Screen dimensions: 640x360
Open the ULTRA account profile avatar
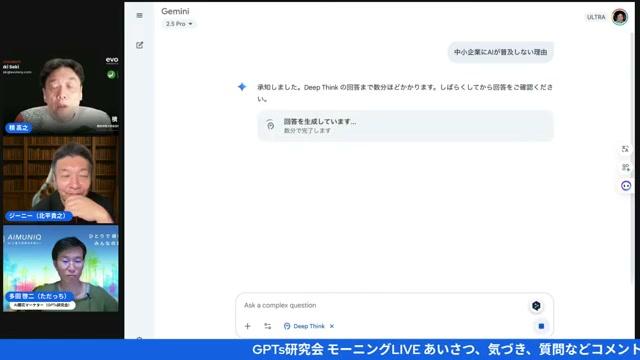pyautogui.click(x=620, y=17)
